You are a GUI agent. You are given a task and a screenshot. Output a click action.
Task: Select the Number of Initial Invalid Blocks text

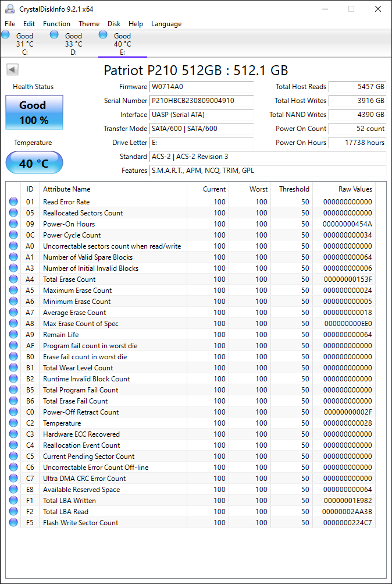(x=91, y=268)
